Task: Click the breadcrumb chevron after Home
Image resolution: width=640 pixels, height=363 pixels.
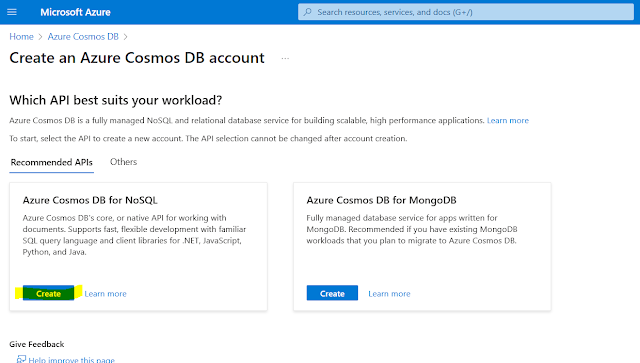Action: (x=40, y=37)
